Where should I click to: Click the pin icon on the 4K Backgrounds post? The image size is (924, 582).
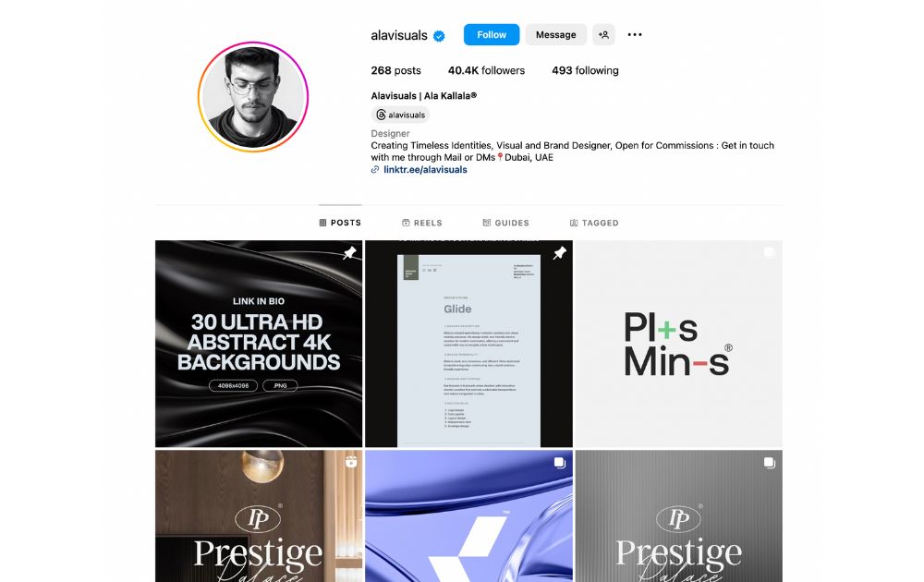(x=349, y=253)
